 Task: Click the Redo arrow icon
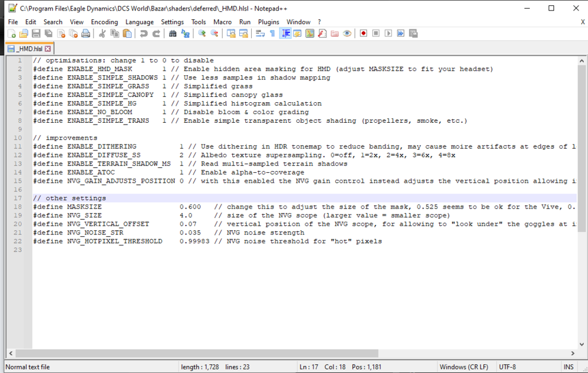(x=156, y=33)
